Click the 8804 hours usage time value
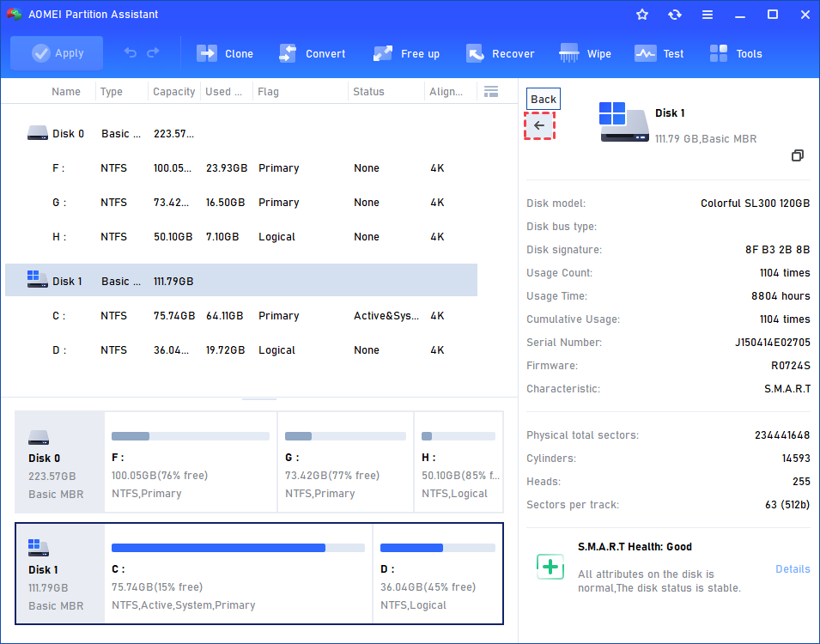 (781, 295)
